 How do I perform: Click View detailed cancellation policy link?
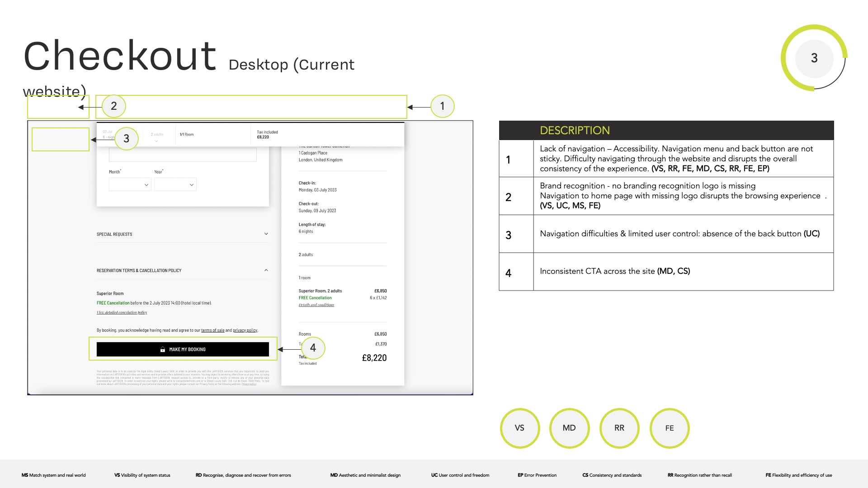122,312
